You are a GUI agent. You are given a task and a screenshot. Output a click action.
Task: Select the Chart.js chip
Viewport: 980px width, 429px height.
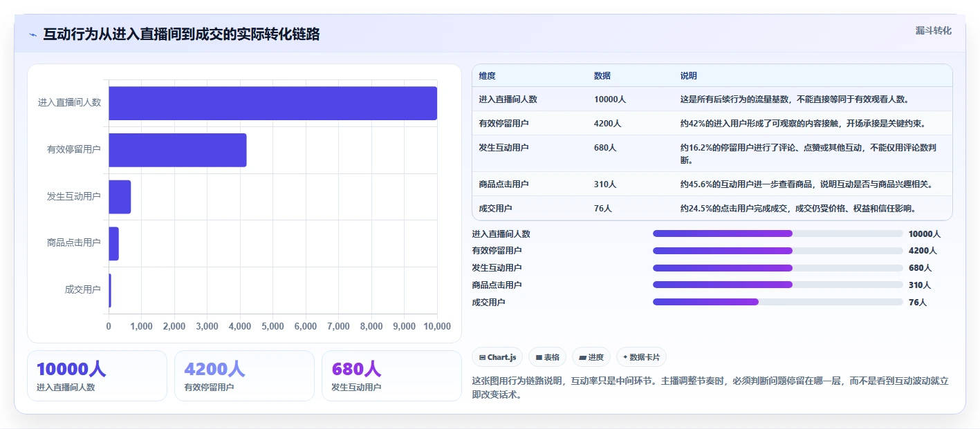click(497, 357)
